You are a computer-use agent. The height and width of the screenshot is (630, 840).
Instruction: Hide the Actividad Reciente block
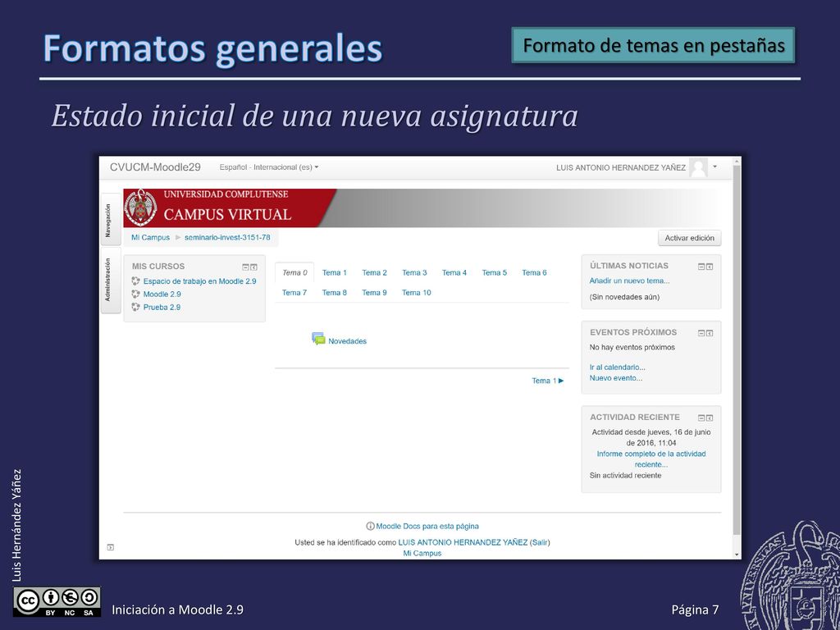point(701,418)
